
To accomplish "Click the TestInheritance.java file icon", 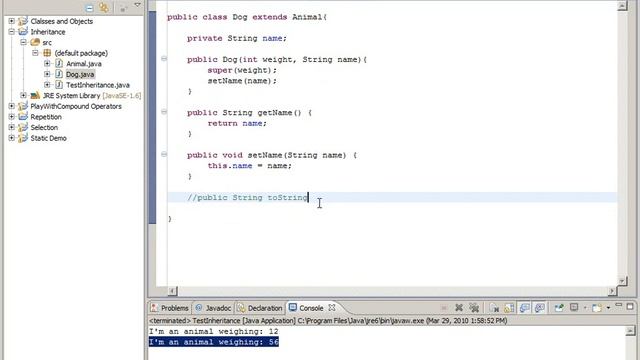I will (59, 85).
